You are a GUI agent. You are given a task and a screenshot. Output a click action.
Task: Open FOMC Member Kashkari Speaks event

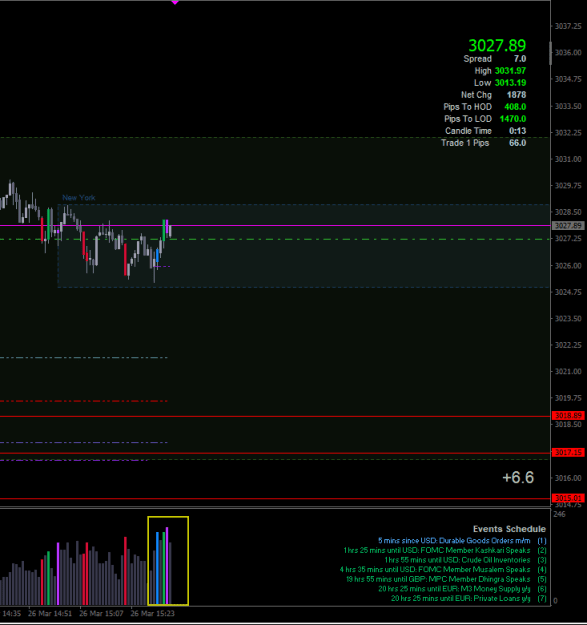coord(437,550)
